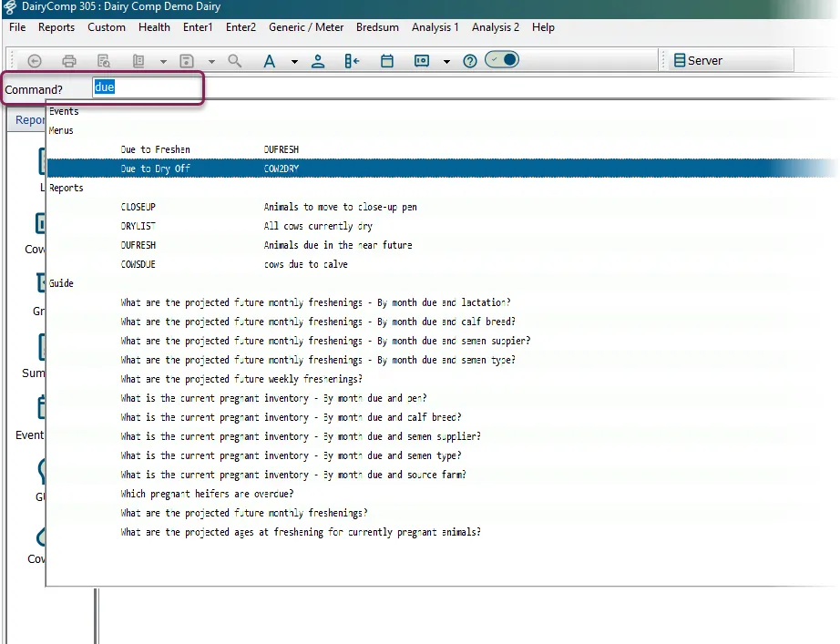Choose the CLOSEUP report suggestion

(441, 207)
